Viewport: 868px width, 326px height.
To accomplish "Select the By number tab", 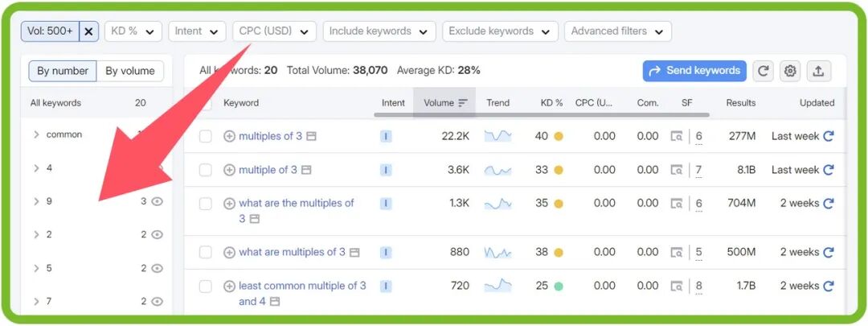I will (63, 71).
